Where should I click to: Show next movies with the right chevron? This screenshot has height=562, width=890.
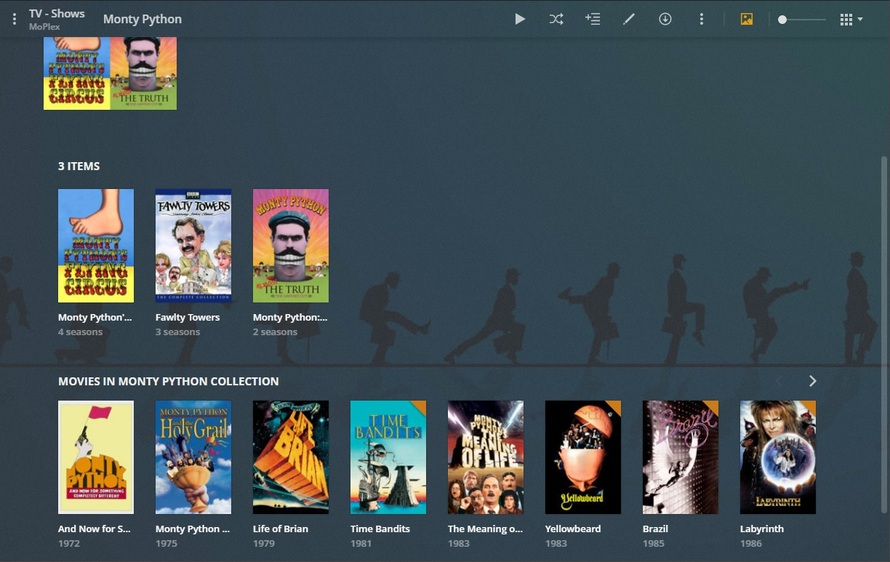click(812, 381)
